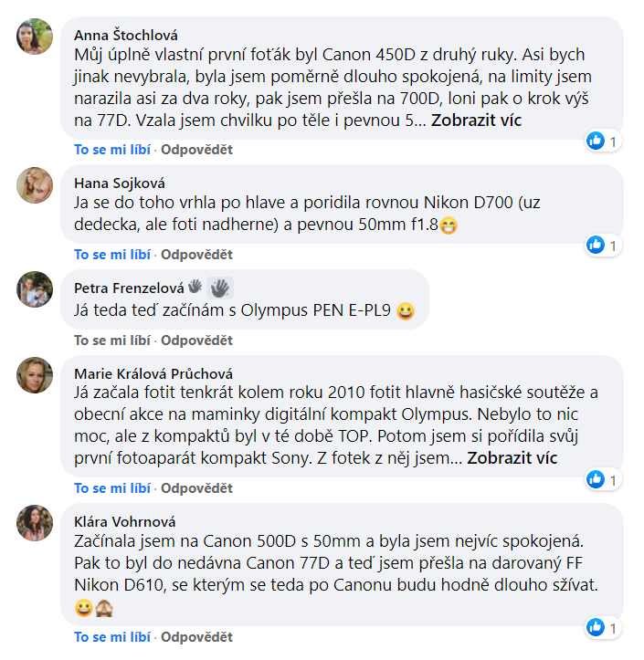Viewport: 644px width, 660px height.
Task: Open Hana Sojková's avatar
Action: coord(35,185)
